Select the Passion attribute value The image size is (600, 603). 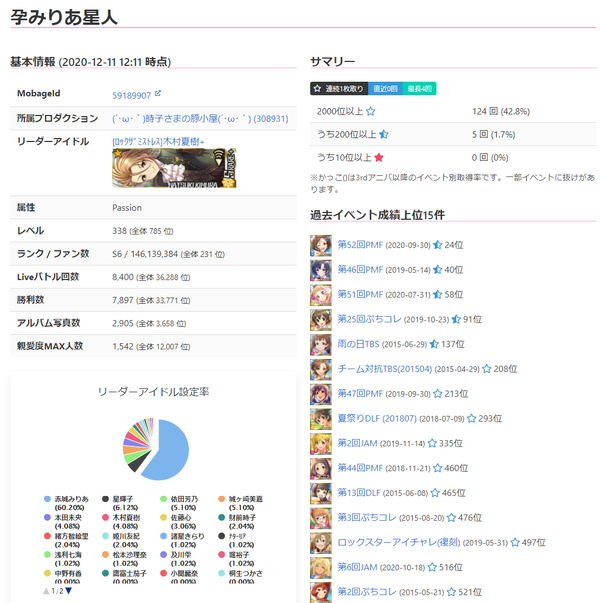click(x=127, y=208)
